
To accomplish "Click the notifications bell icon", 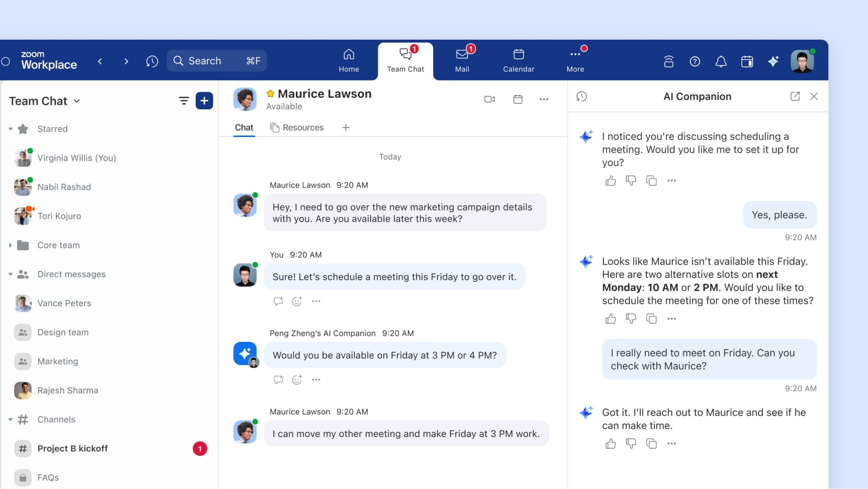I will (721, 61).
